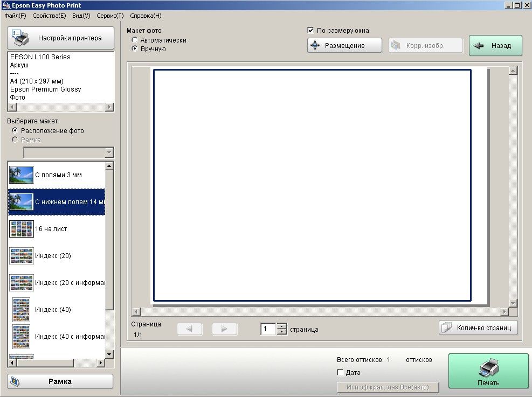
Task: Click the layout list horizontal scrollbar thumb
Action: pos(45,363)
